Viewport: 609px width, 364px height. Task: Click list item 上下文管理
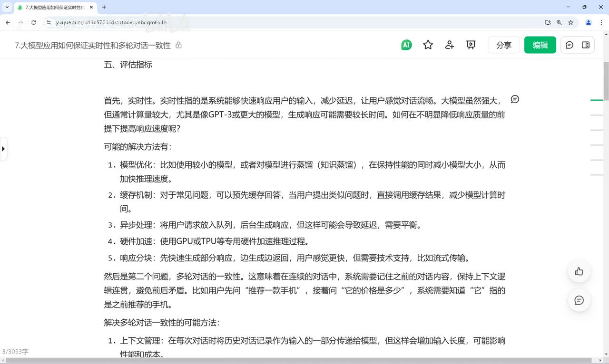pos(312,347)
